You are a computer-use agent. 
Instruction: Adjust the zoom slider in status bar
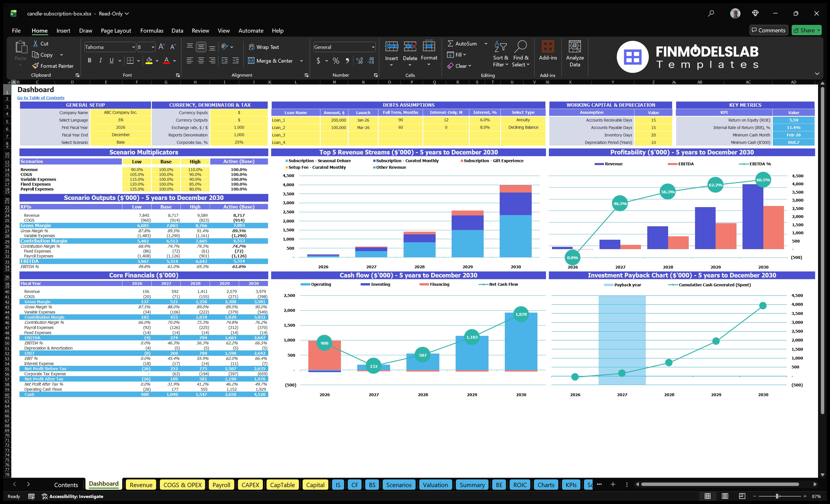777,496
